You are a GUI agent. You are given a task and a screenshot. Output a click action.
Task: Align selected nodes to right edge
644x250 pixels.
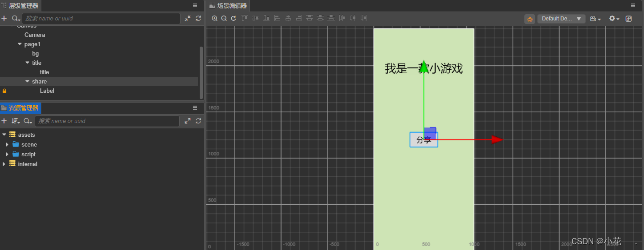(299, 18)
